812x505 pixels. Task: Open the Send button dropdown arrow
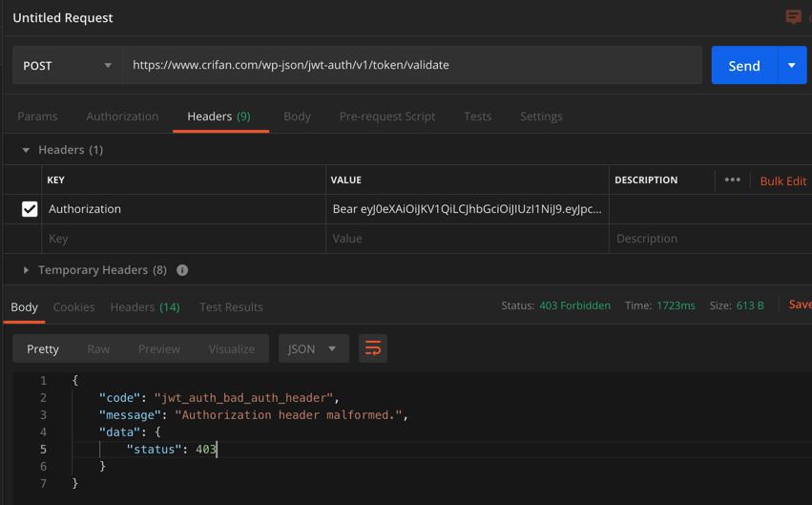(792, 65)
